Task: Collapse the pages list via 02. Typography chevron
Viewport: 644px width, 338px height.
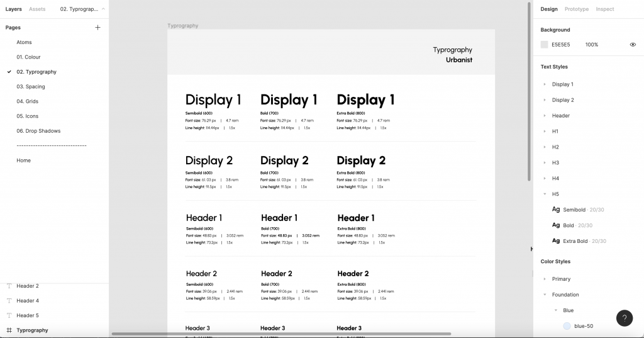Action: click(x=103, y=9)
